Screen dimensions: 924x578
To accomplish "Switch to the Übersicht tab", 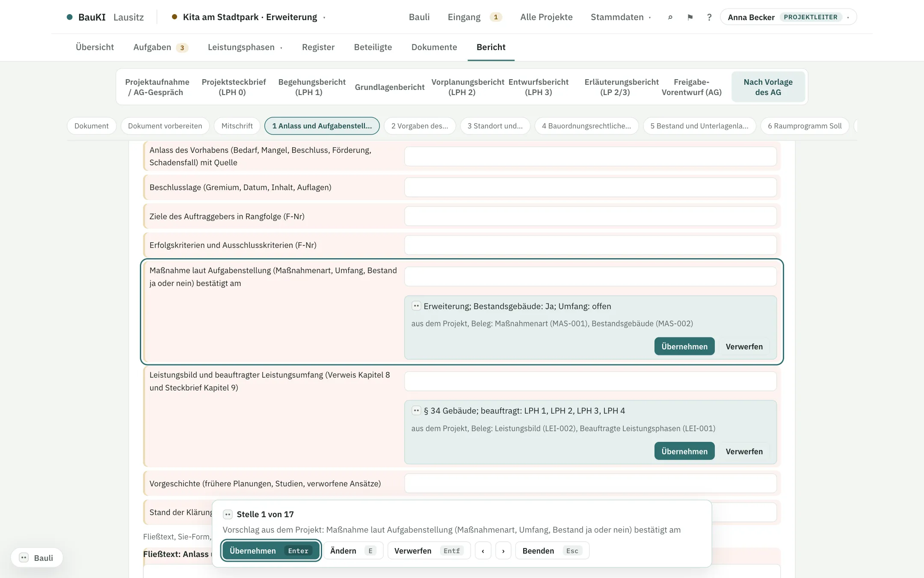I will tap(95, 47).
